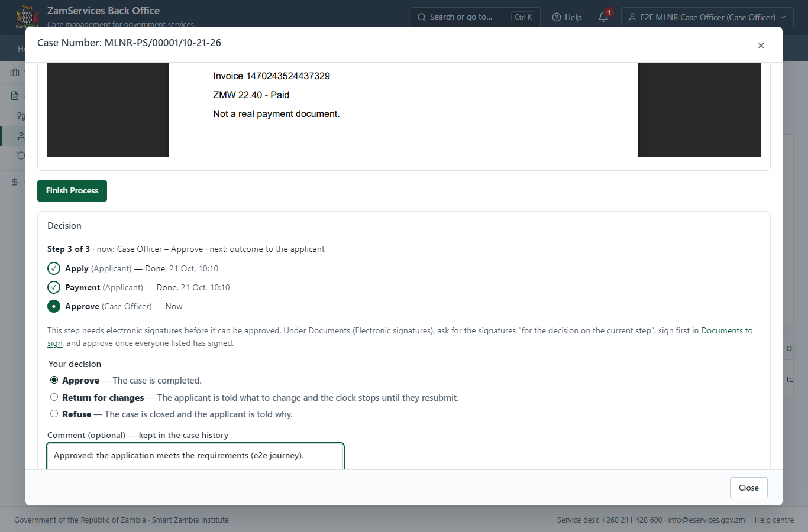Click the footprints icon in the background sidebar

click(x=21, y=116)
